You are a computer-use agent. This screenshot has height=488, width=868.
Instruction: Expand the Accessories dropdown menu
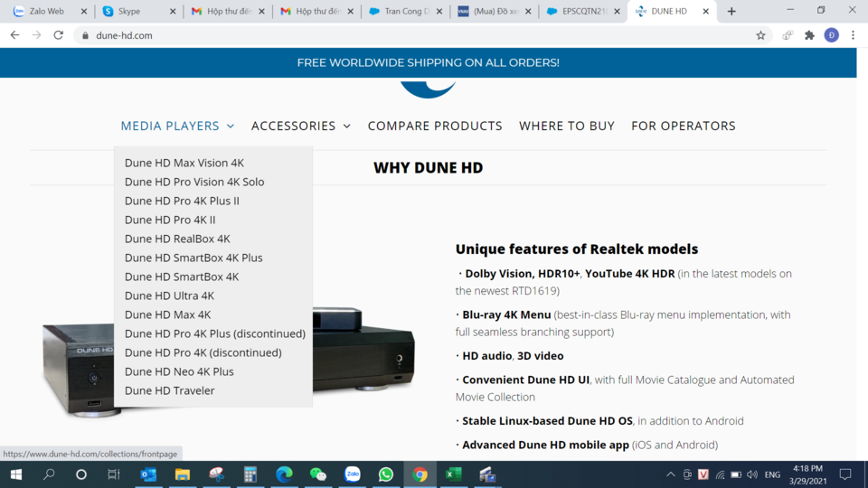click(x=300, y=127)
